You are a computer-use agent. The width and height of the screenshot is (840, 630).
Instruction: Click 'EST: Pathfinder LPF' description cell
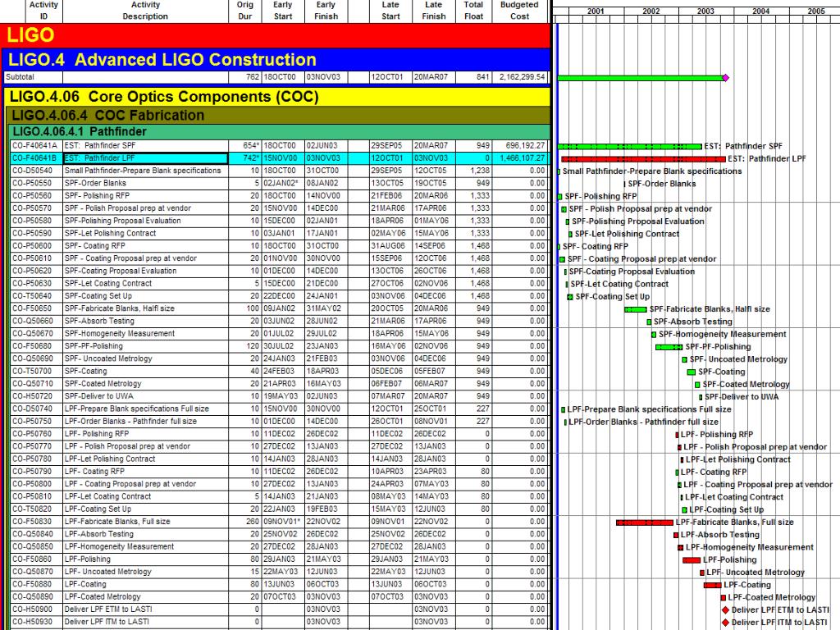146,158
